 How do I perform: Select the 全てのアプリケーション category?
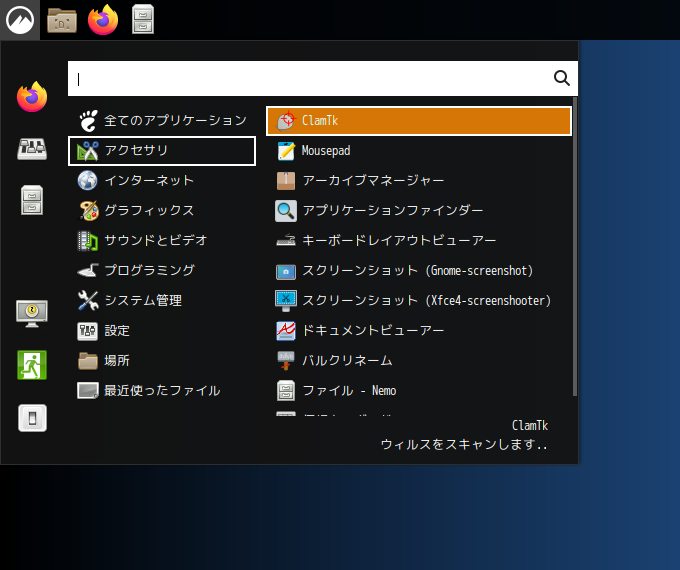(162, 121)
